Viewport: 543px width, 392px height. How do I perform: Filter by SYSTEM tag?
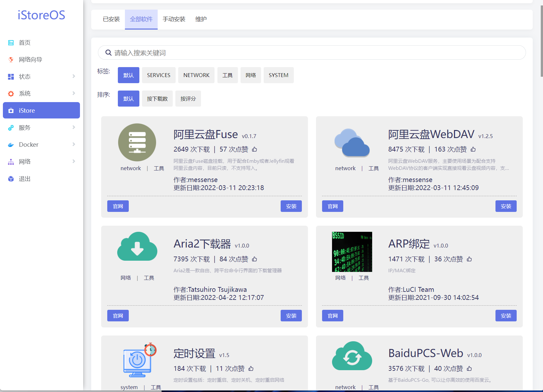click(278, 75)
